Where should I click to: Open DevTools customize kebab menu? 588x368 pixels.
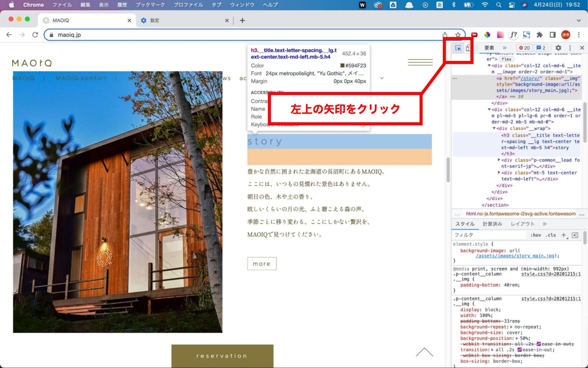(x=570, y=48)
